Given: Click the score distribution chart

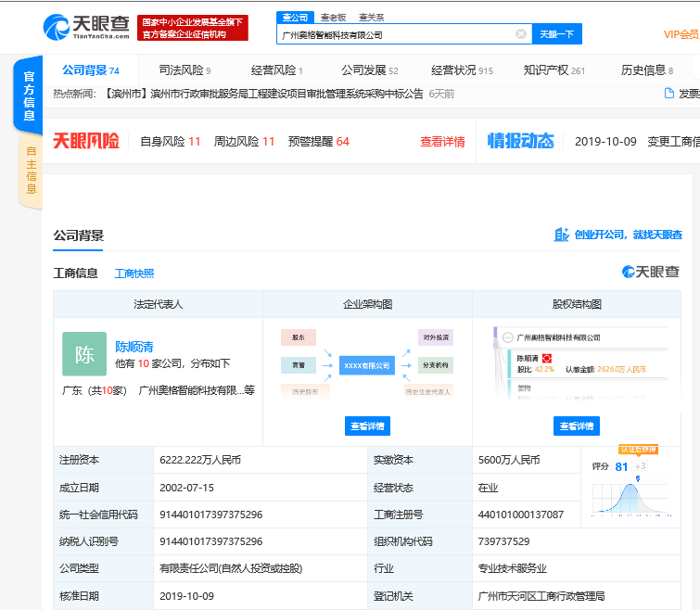Looking at the screenshot, I should tap(630, 499).
